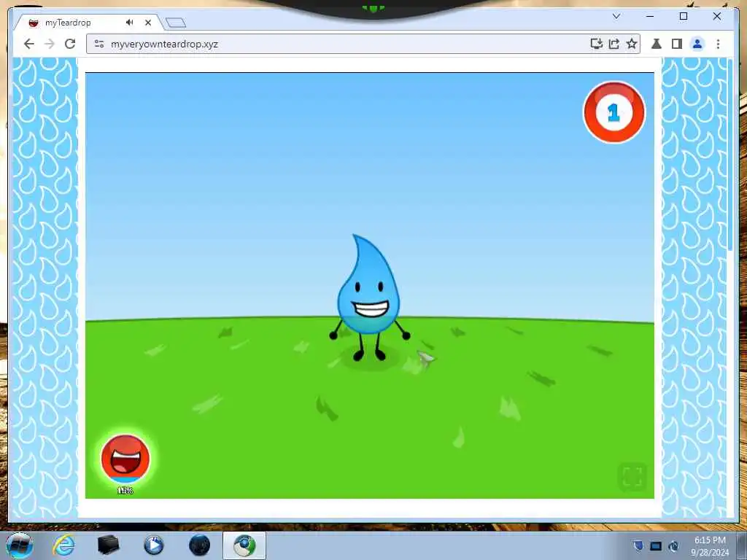Share this page icon
This screenshot has width=747, height=560.
coord(614,44)
